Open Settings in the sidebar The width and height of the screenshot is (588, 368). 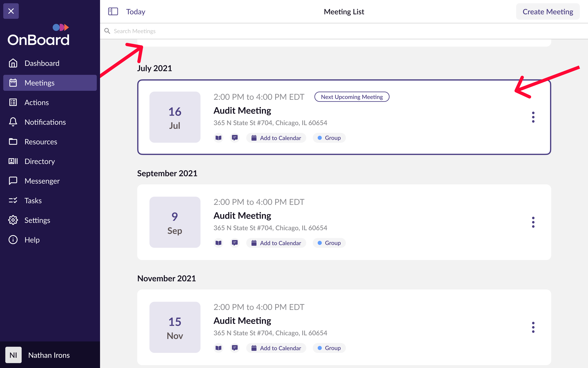(x=50, y=220)
